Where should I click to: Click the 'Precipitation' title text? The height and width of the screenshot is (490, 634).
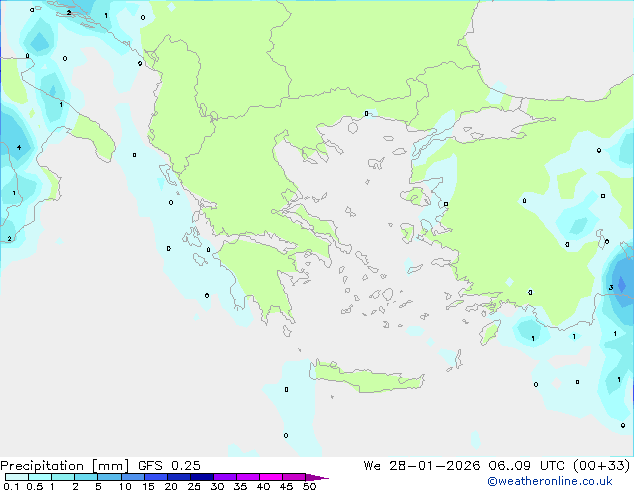pyautogui.click(x=42, y=466)
